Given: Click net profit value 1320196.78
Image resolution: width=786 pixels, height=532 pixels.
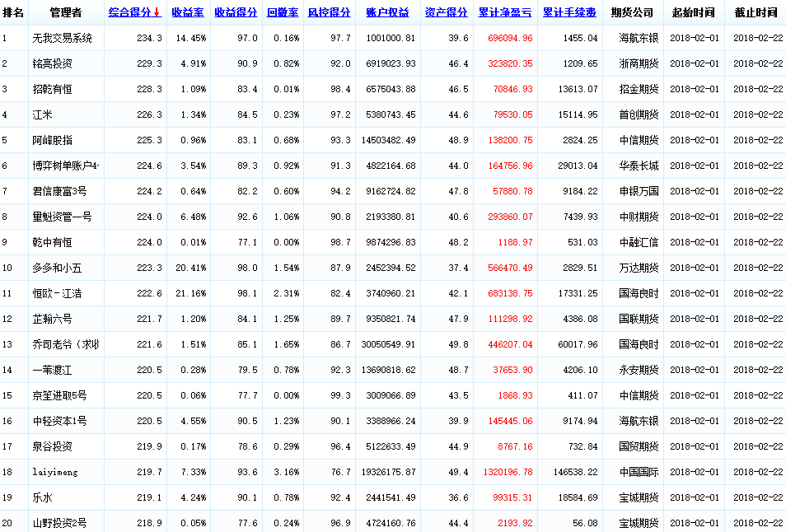Looking at the screenshot, I should coord(504,472).
